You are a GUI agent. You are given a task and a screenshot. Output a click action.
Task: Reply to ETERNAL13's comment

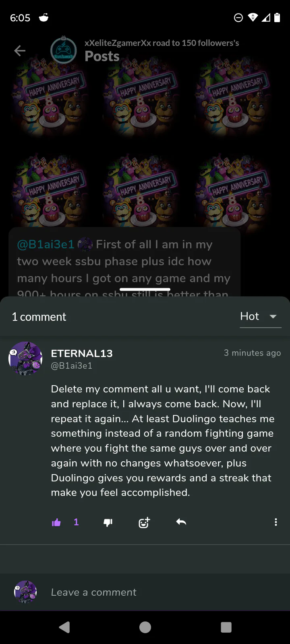coord(181,522)
